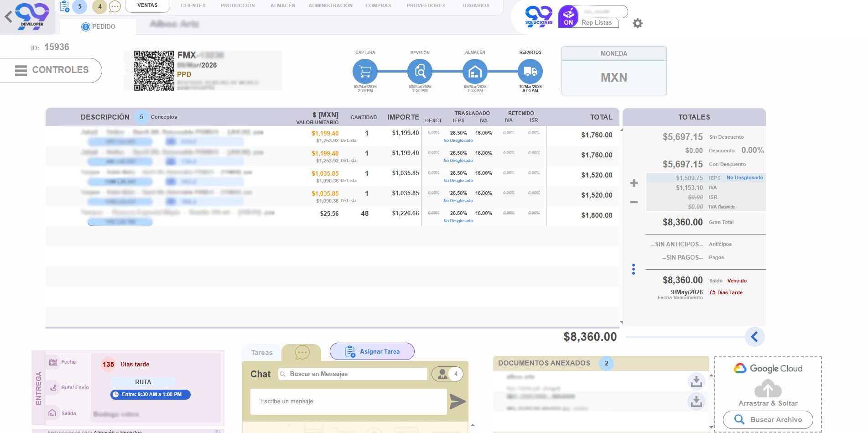Switch to the PEDIDO tab

coord(98,26)
